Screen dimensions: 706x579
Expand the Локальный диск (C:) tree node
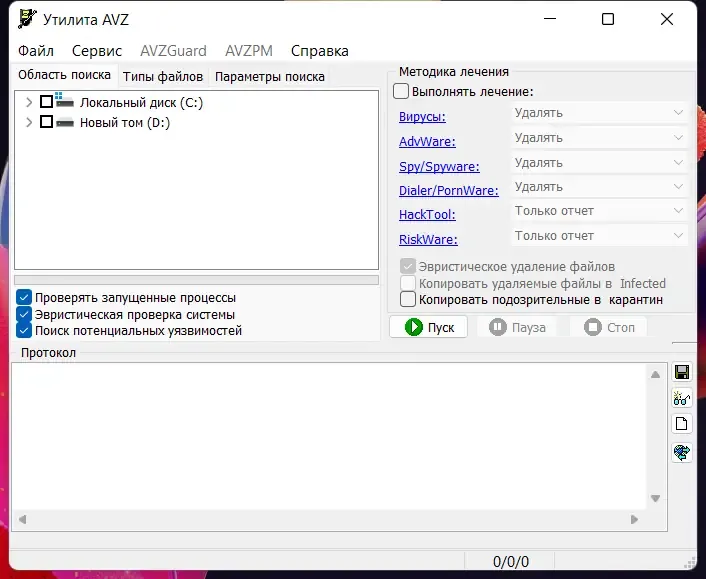(x=29, y=102)
